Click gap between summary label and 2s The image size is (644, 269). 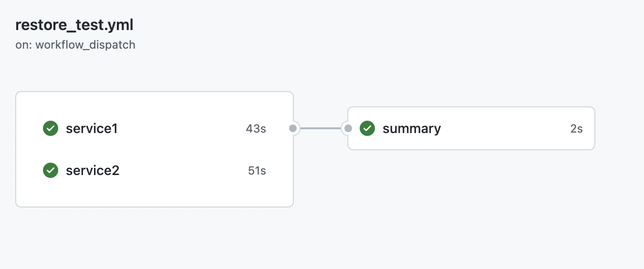tap(506, 128)
